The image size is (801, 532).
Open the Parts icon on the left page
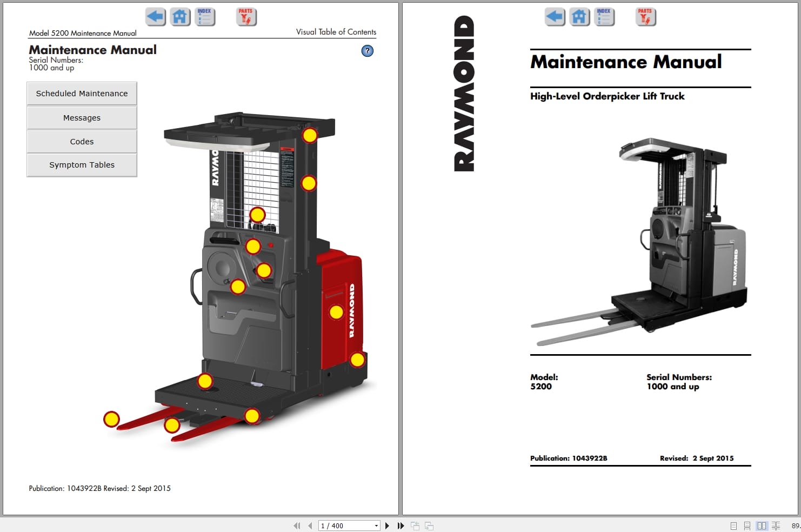[x=246, y=17]
